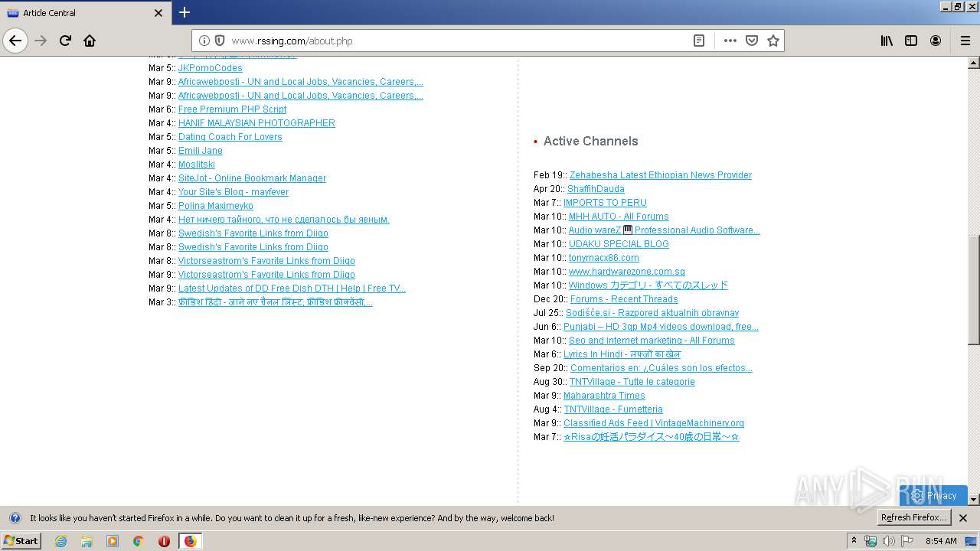Show hidden system tray icons

854,541
